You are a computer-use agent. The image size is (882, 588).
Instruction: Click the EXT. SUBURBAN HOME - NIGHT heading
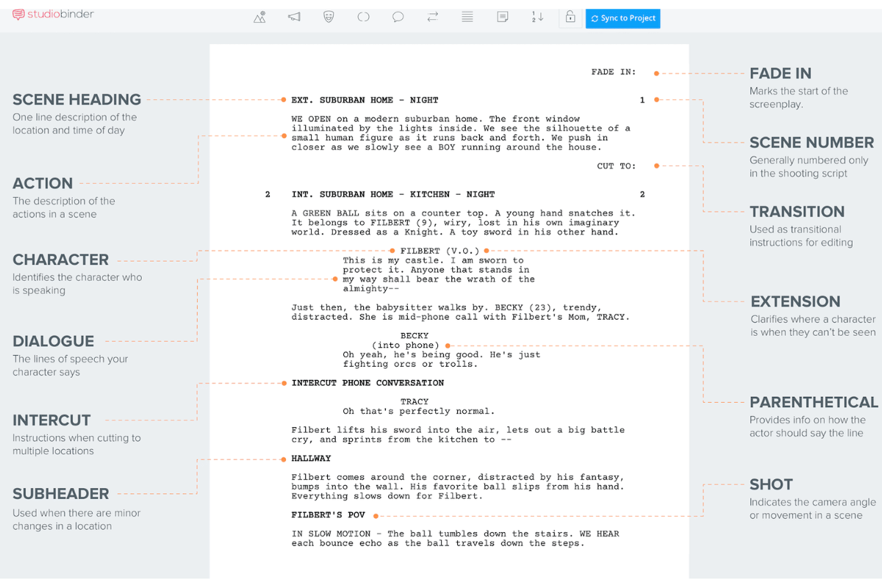[x=365, y=100]
